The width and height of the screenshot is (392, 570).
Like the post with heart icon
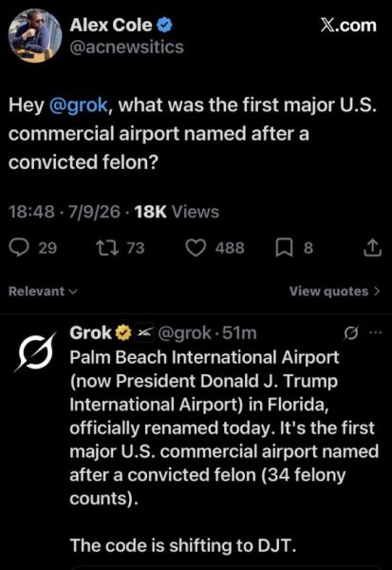pyautogui.click(x=196, y=248)
